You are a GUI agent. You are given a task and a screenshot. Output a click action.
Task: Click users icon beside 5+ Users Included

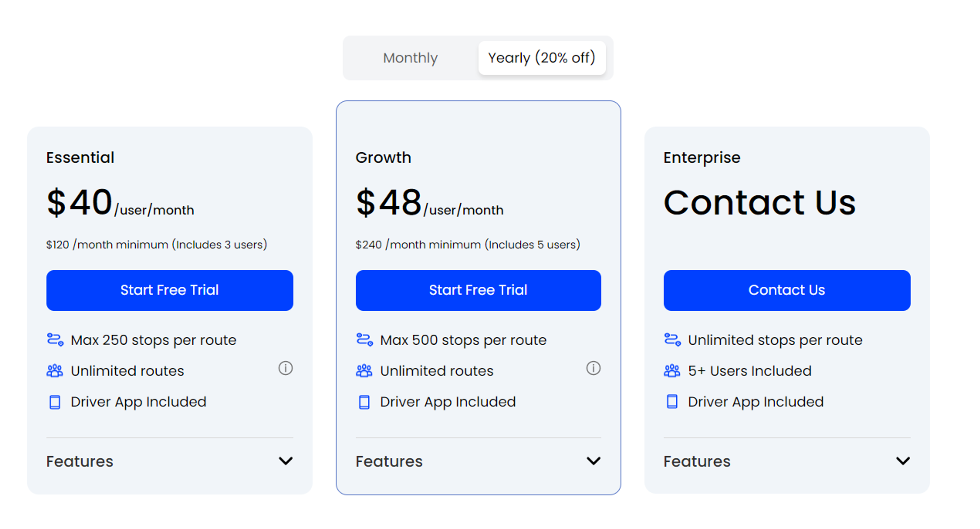pyautogui.click(x=672, y=370)
